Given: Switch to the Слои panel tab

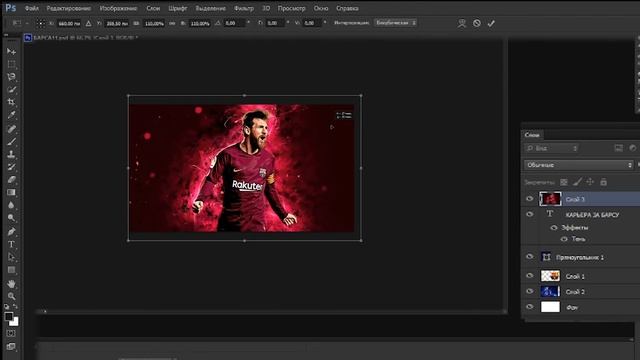Looking at the screenshot, I should click(532, 135).
